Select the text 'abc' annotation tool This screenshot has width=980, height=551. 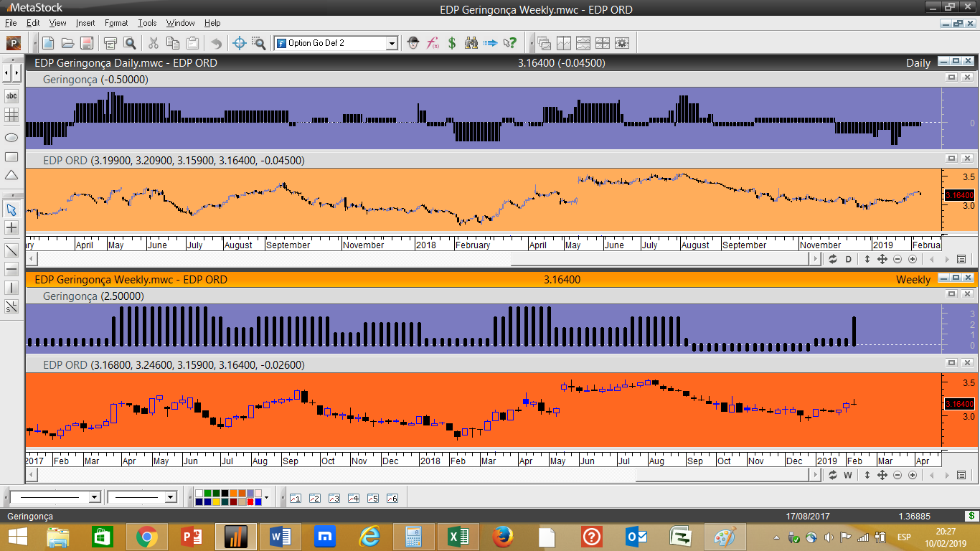[x=11, y=95]
